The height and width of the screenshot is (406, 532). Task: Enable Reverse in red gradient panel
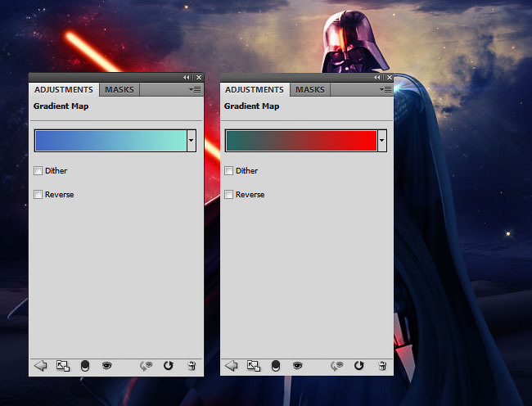tap(228, 194)
